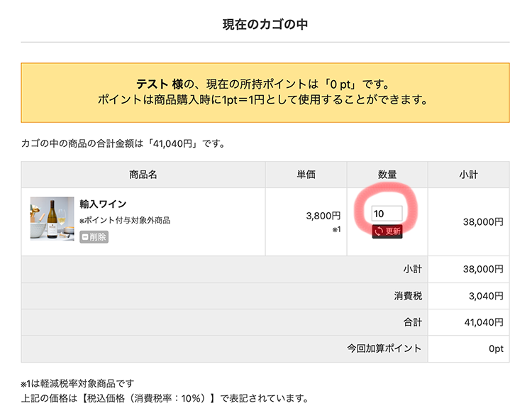Click the 現在のカゴの中 page heading

pos(265,25)
